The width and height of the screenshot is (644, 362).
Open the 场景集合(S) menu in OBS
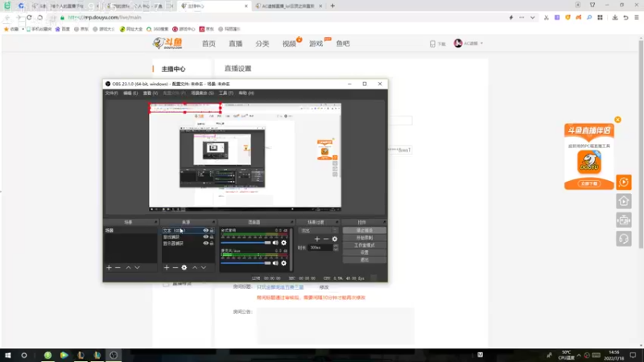click(202, 93)
